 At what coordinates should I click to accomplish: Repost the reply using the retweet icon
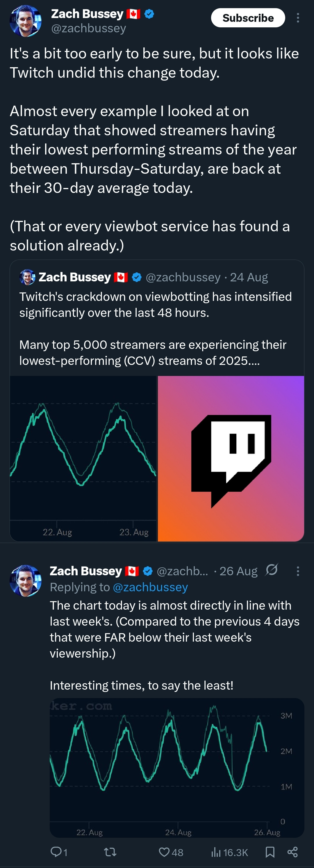tap(110, 852)
